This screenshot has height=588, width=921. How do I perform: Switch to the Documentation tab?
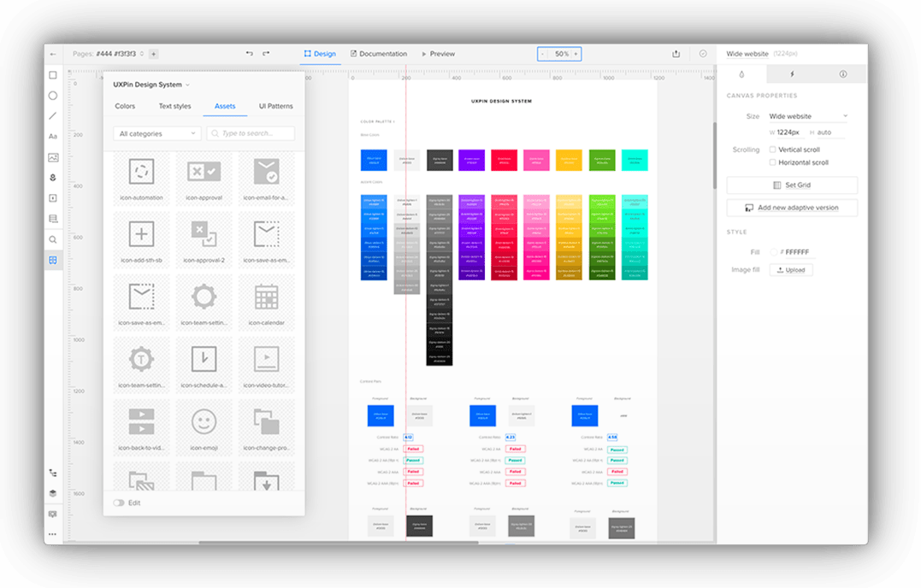coord(378,53)
